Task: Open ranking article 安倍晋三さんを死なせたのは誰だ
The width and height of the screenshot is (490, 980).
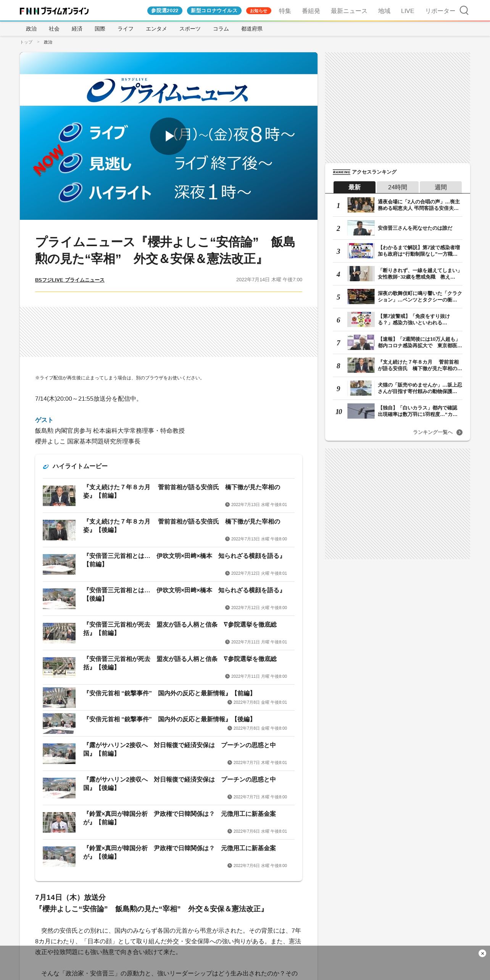Action: click(415, 228)
